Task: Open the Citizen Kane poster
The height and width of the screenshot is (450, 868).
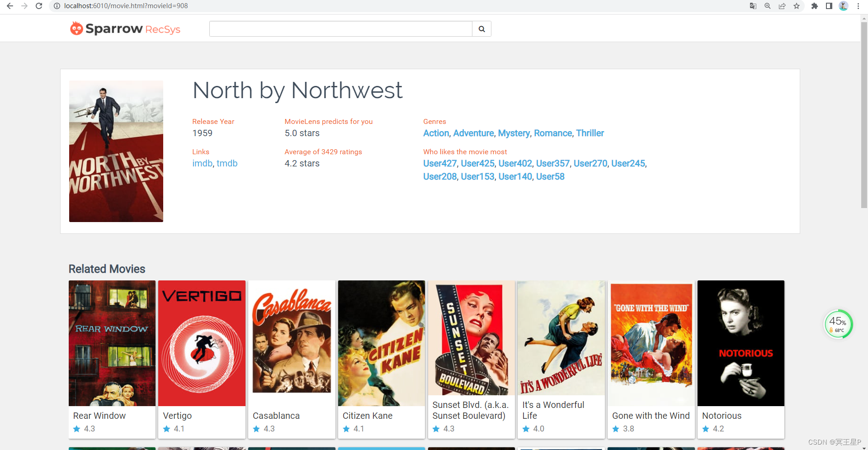Action: pyautogui.click(x=382, y=343)
